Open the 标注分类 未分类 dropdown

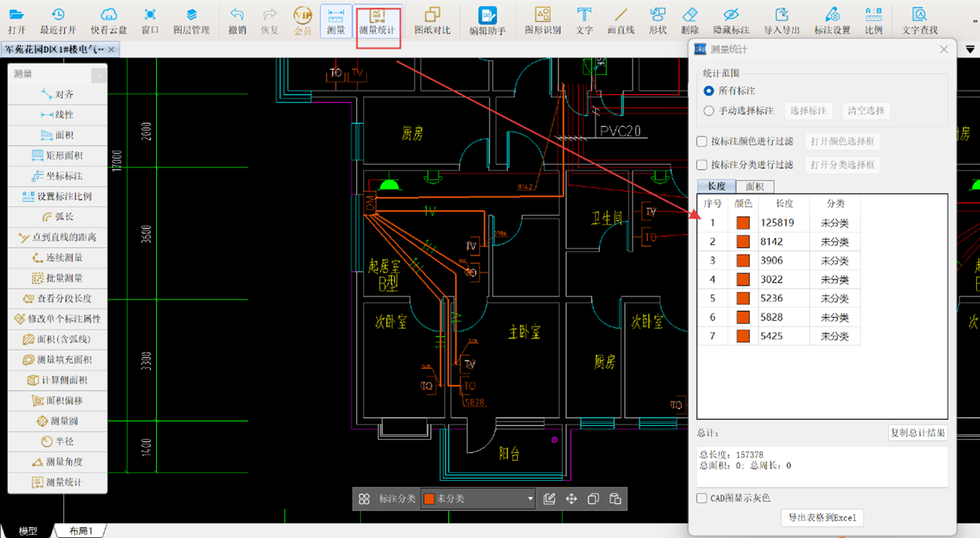click(478, 499)
